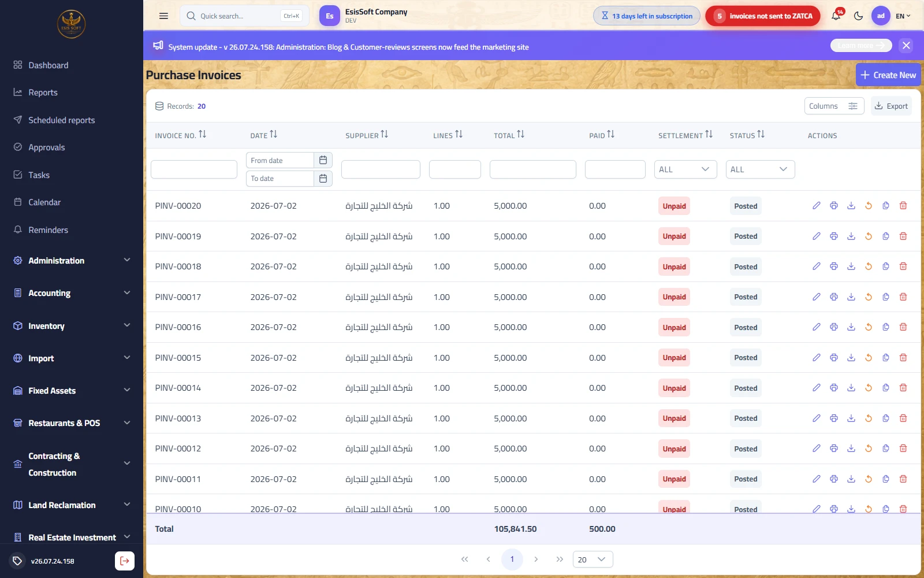Viewport: 924px width, 578px height.
Task: Open the Settlement filter dropdown
Action: [685, 169]
